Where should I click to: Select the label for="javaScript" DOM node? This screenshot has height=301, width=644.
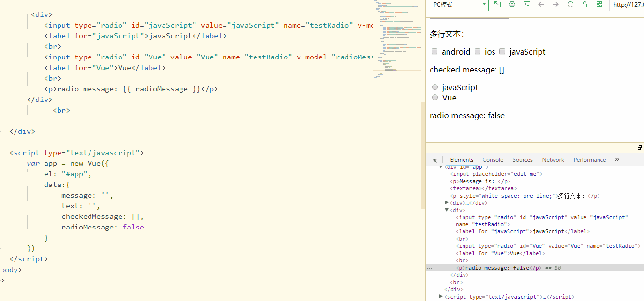point(523,231)
